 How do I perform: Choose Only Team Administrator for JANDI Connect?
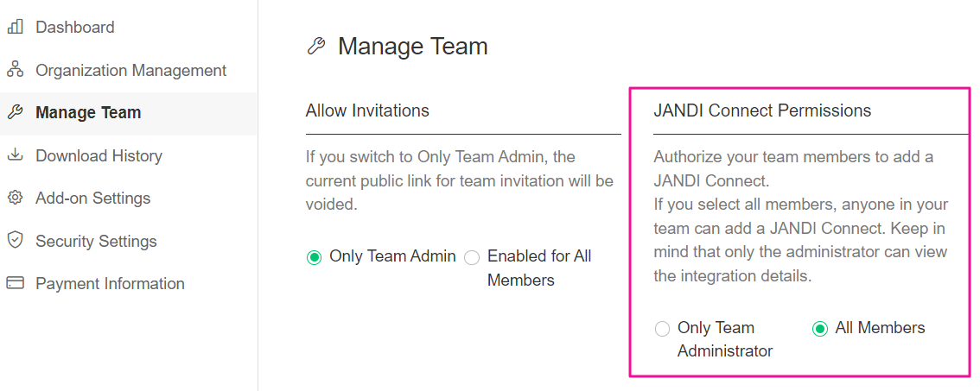[663, 329]
